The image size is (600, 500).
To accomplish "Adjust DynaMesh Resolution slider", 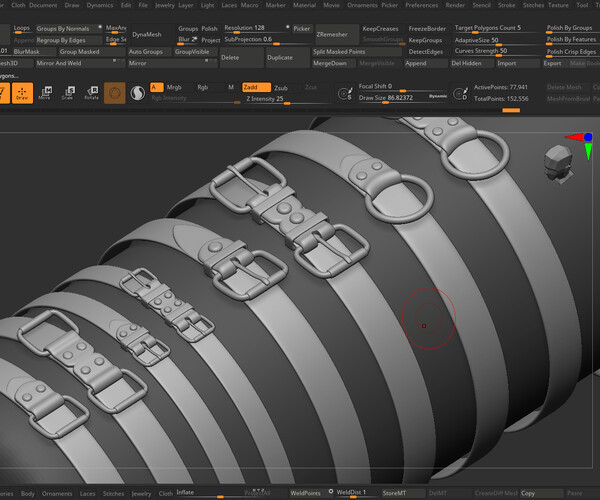I will [257, 29].
